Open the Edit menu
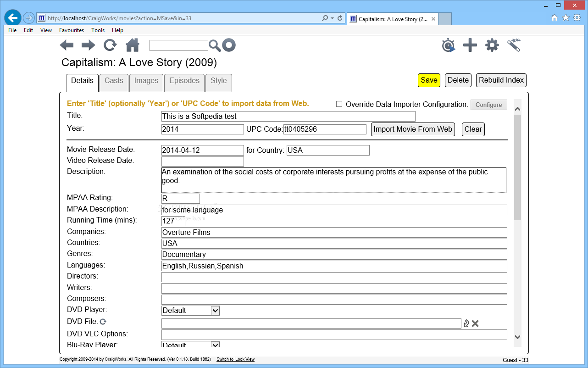Screen dimensions: 588x368 pyautogui.click(x=28, y=30)
